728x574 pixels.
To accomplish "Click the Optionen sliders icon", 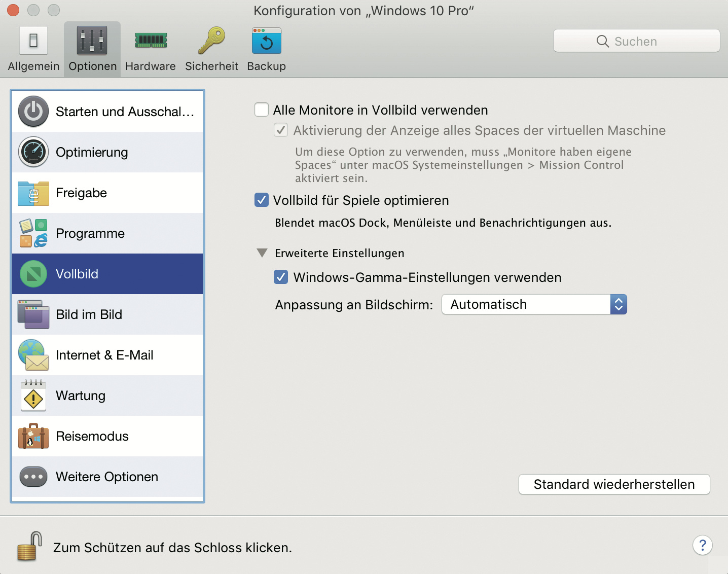I will coord(92,41).
